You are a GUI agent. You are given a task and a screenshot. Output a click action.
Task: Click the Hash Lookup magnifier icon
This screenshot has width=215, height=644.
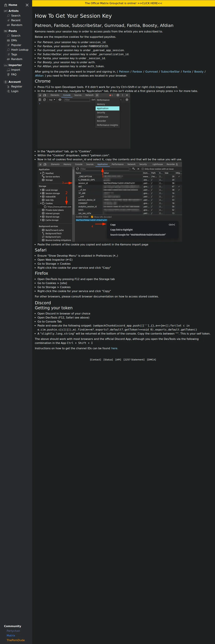[x=9, y=50]
